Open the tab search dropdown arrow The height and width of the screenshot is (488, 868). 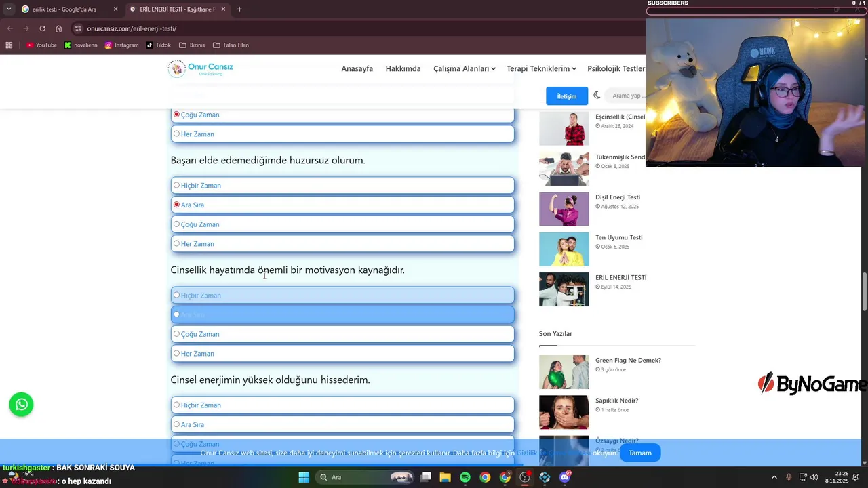pos(8,9)
